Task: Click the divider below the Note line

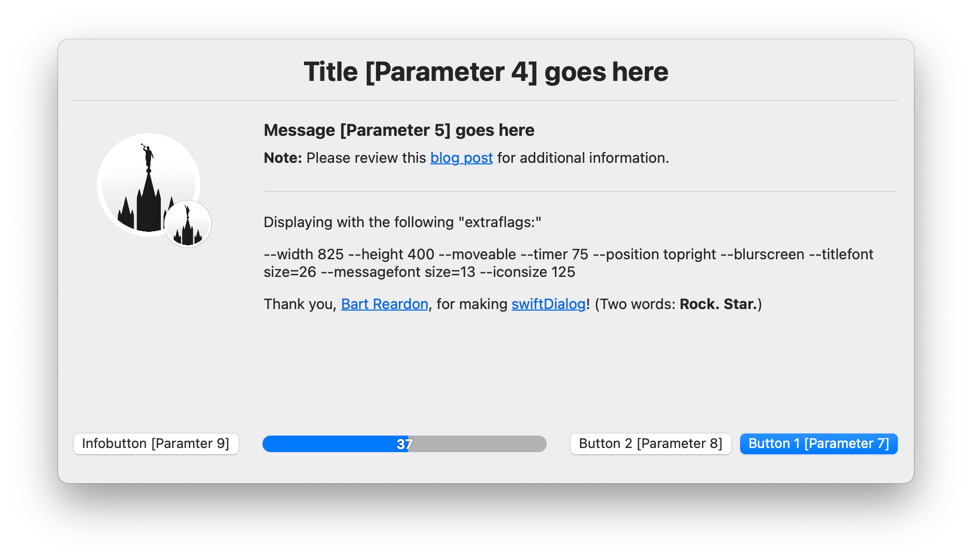Action: pyautogui.click(x=580, y=191)
